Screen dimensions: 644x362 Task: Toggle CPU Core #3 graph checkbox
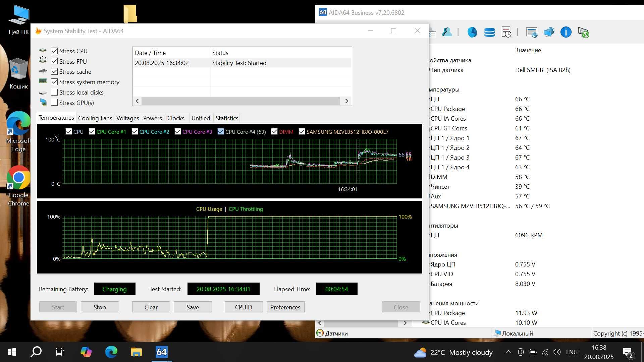[178, 132]
